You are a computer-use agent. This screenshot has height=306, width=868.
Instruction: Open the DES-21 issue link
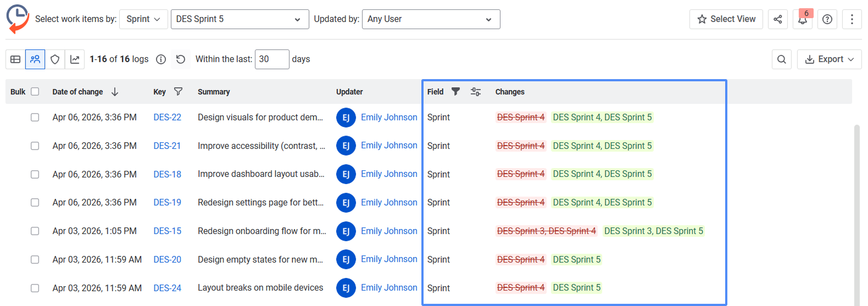(x=167, y=146)
